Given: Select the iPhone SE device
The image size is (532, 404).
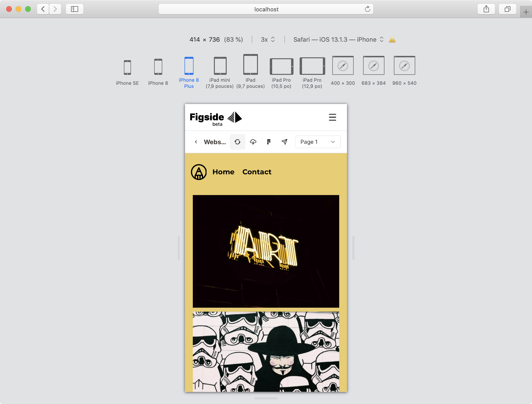Looking at the screenshot, I should click(x=127, y=73).
